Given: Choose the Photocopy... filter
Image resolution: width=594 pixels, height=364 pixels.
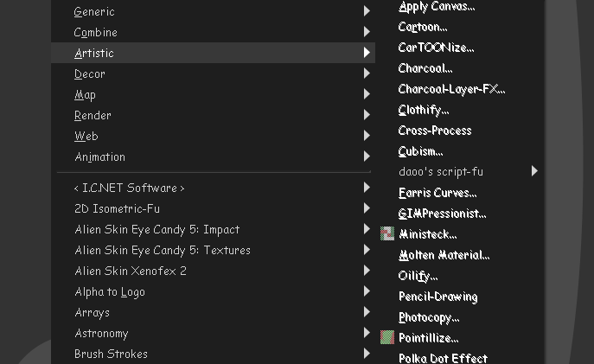Looking at the screenshot, I should [x=429, y=317].
